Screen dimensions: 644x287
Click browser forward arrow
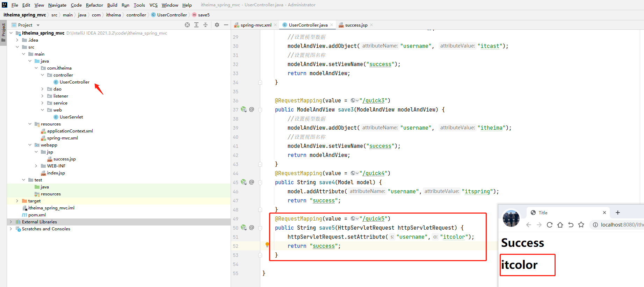539,225
